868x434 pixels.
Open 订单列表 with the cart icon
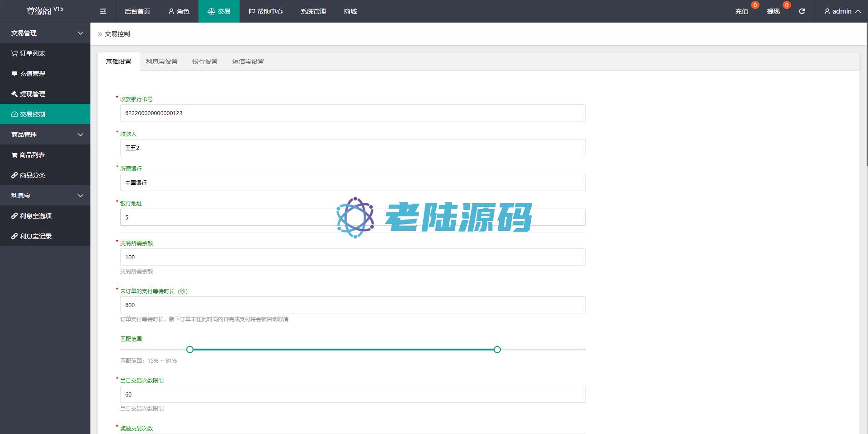[x=32, y=53]
